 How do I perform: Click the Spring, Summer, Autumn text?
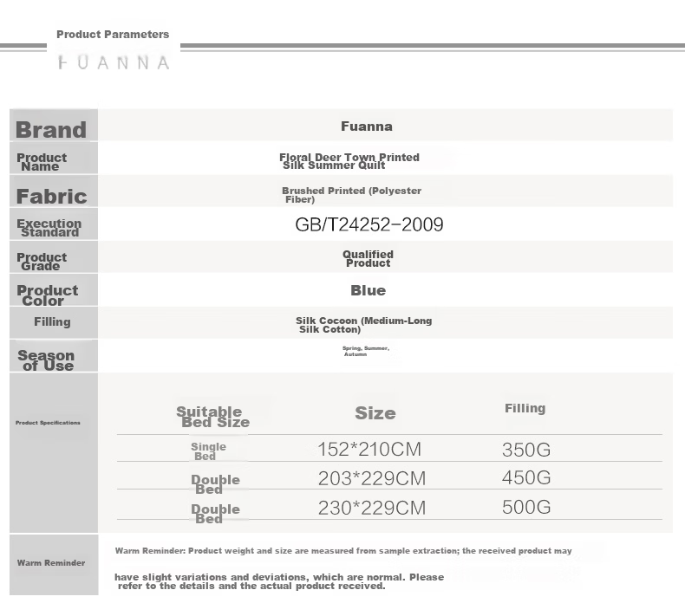(x=366, y=351)
